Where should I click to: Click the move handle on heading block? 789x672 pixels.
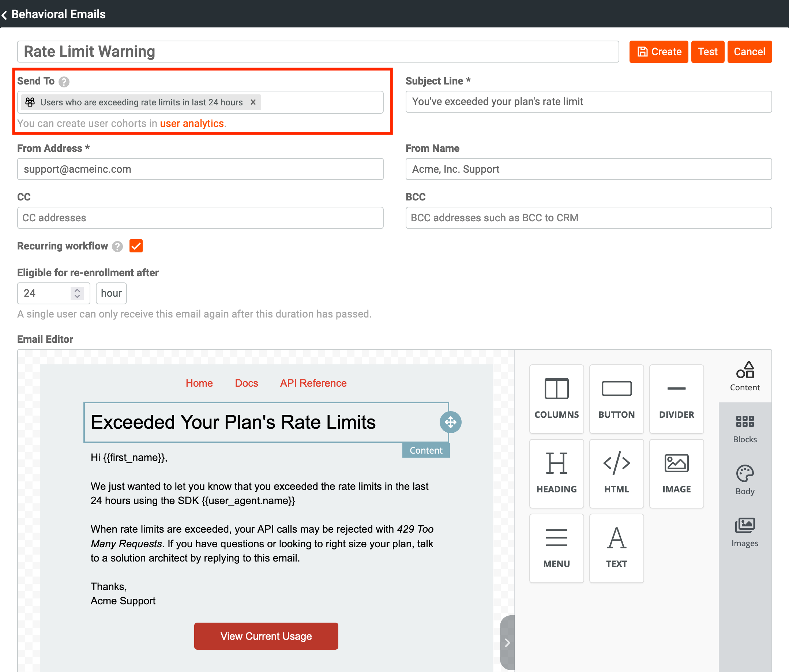tap(451, 422)
